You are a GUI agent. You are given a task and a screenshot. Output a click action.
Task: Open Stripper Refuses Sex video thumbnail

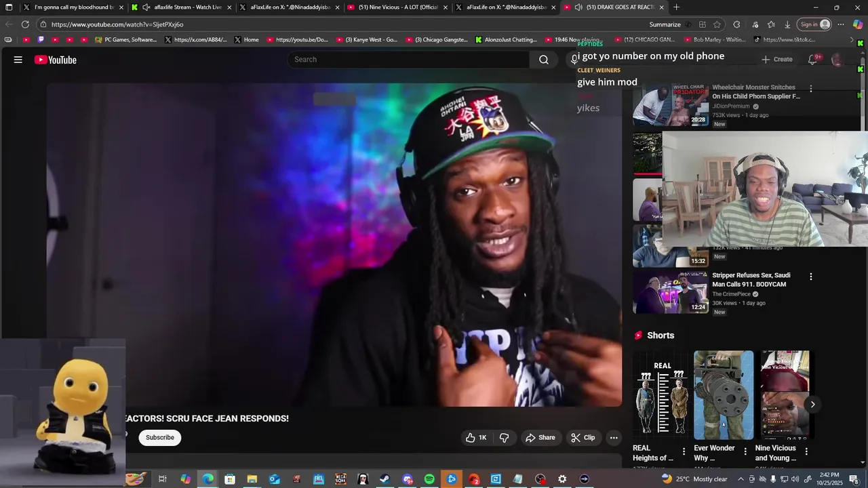click(671, 292)
